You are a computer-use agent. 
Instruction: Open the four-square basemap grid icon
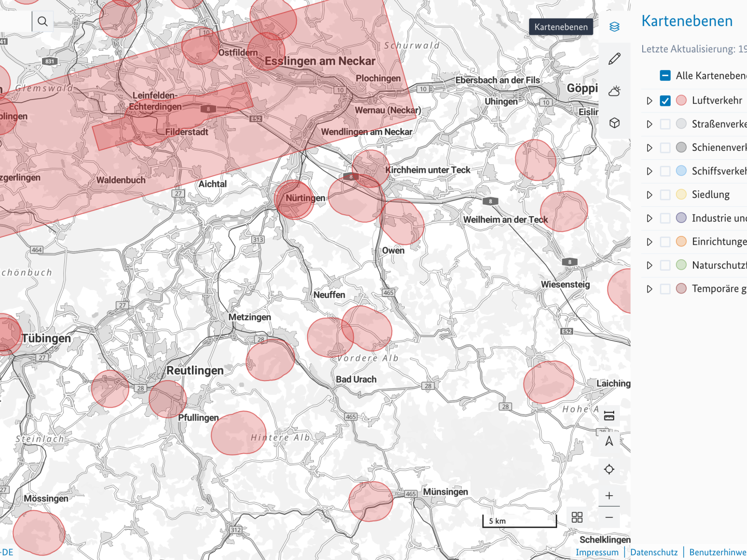(577, 517)
